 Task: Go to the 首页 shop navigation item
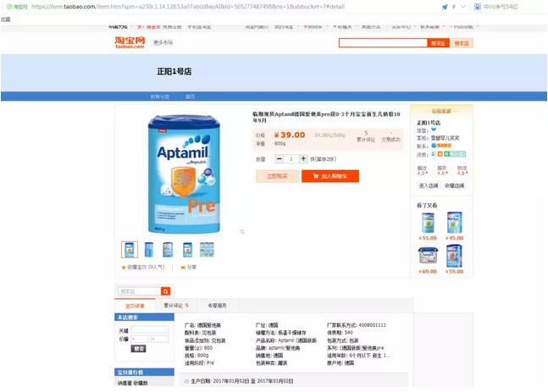(190, 97)
